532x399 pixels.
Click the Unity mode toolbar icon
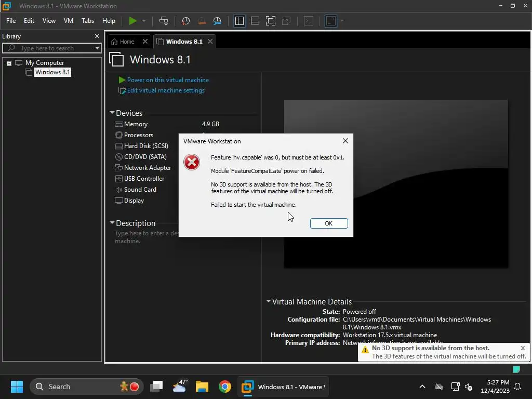[286, 21]
